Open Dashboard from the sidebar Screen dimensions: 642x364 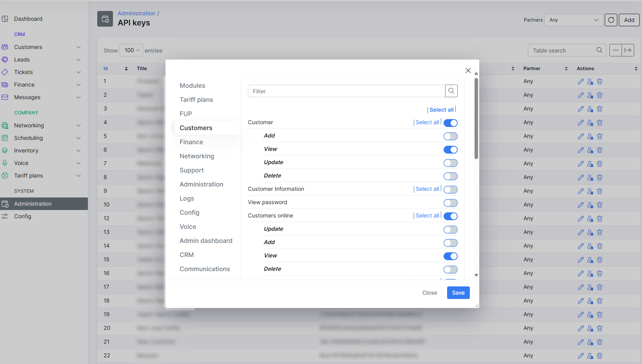[x=28, y=19]
